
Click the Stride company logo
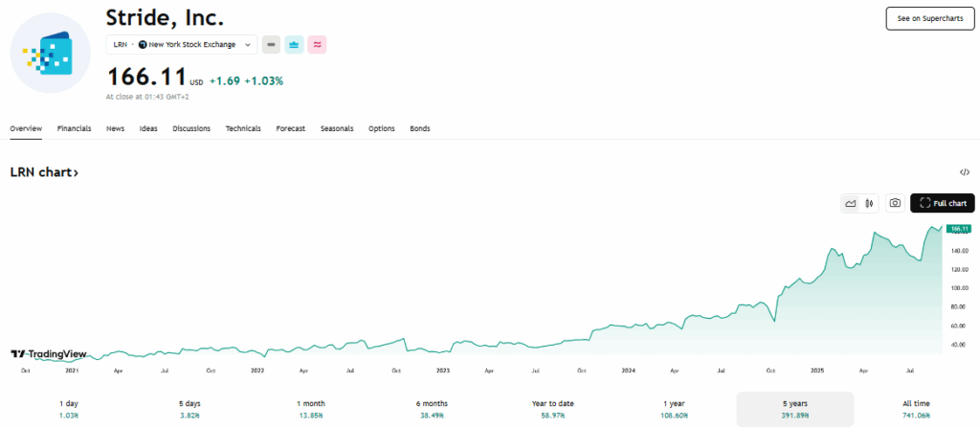(x=51, y=54)
